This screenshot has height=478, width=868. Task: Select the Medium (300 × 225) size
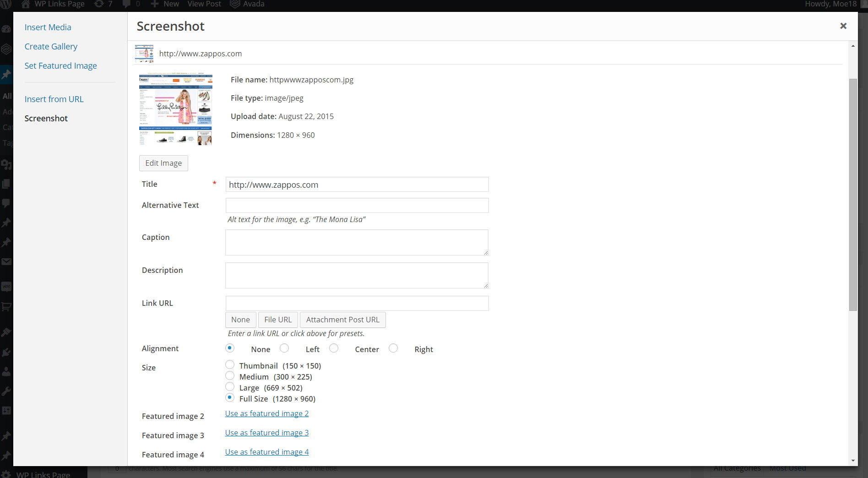pyautogui.click(x=230, y=376)
